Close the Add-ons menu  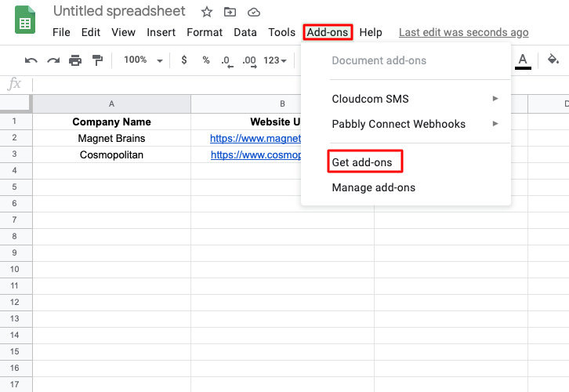(x=328, y=32)
